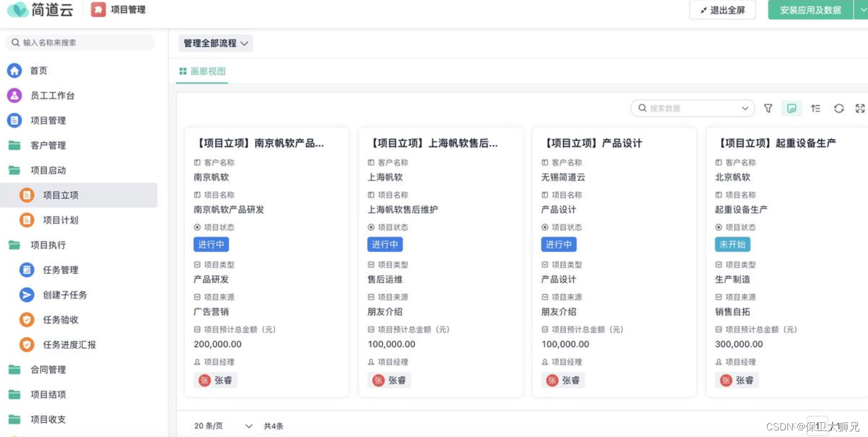Expand the search data dropdown arrow
868x437 pixels.
tap(745, 108)
